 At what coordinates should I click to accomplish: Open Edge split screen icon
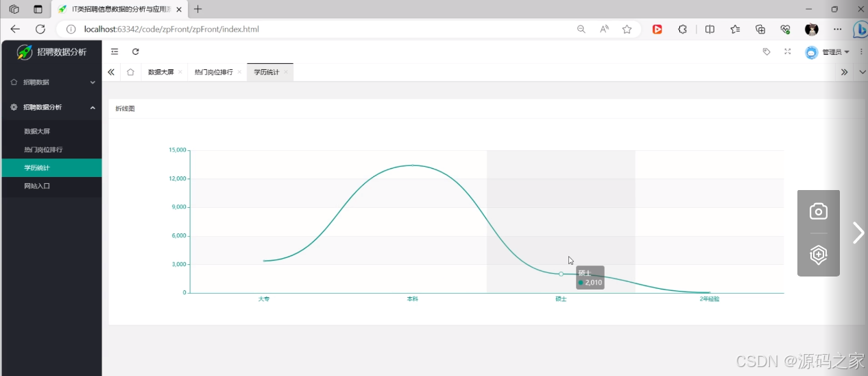(710, 30)
